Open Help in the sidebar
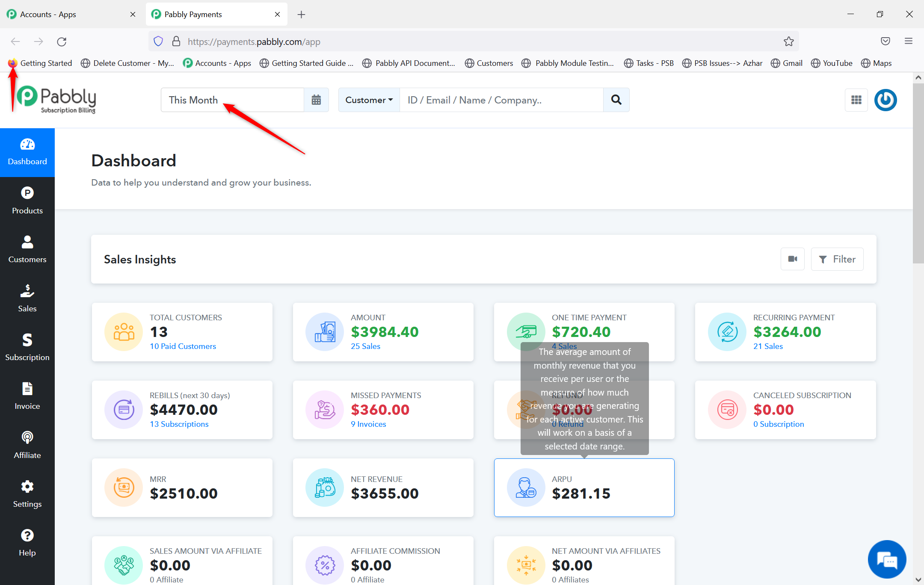 27,544
